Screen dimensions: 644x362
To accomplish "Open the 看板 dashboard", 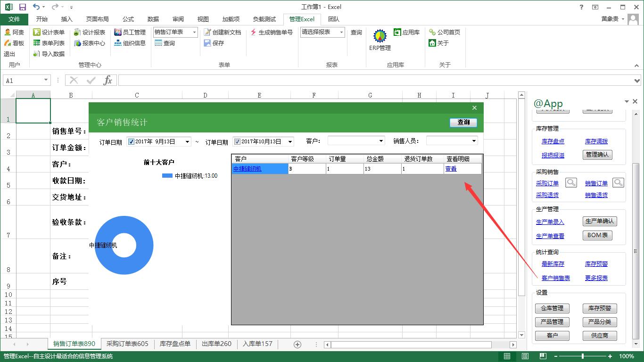I will (14, 43).
